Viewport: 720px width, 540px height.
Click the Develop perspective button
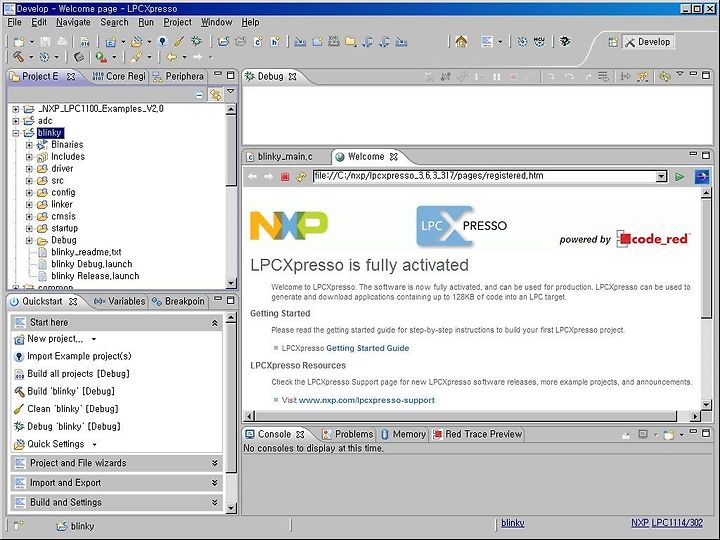[648, 42]
